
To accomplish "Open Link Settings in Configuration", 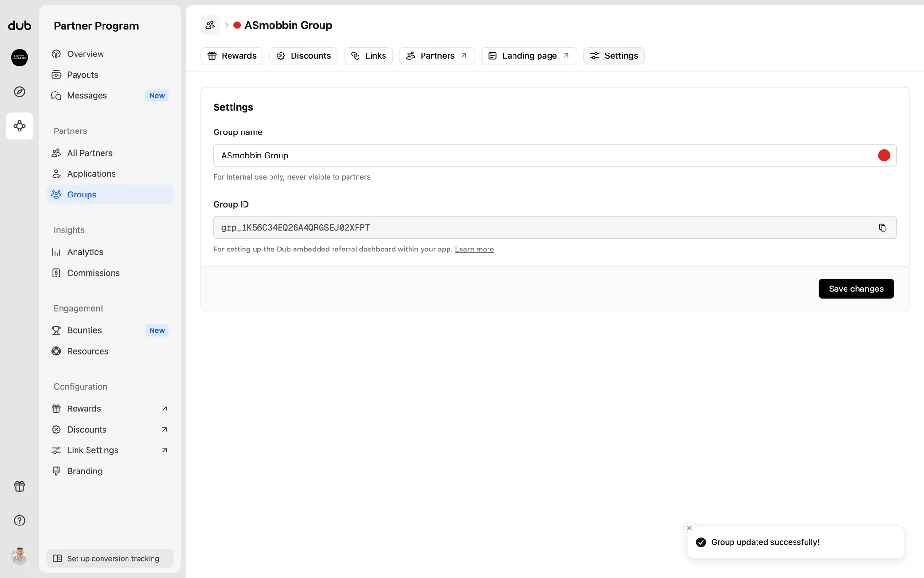I will tap(93, 450).
